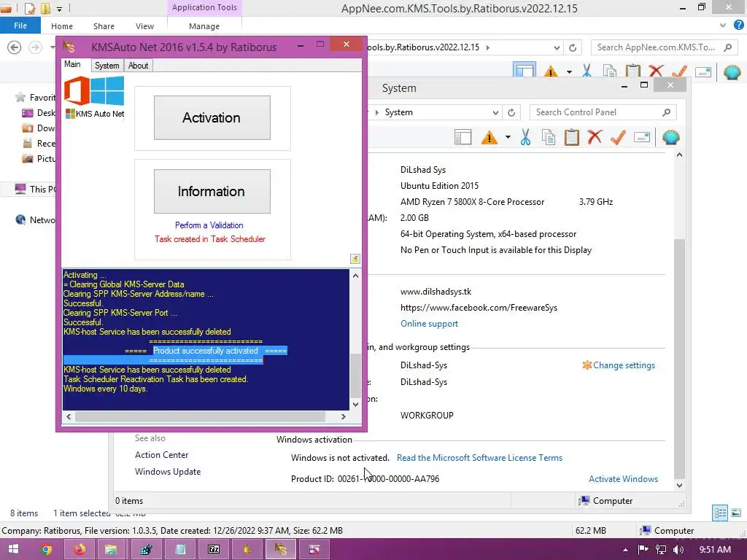Open dropdown arrow next to System window warning icon
747x560 pixels.
508,138
